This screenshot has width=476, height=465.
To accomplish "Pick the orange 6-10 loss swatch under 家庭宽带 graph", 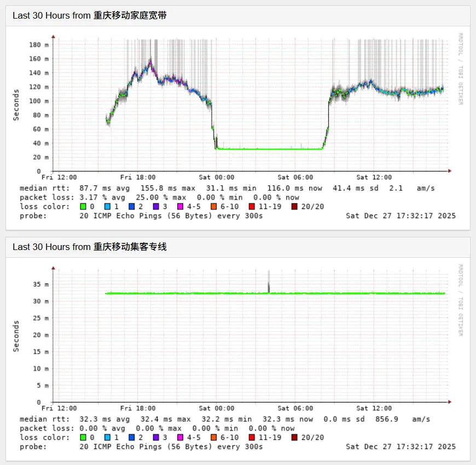I will pos(213,207).
